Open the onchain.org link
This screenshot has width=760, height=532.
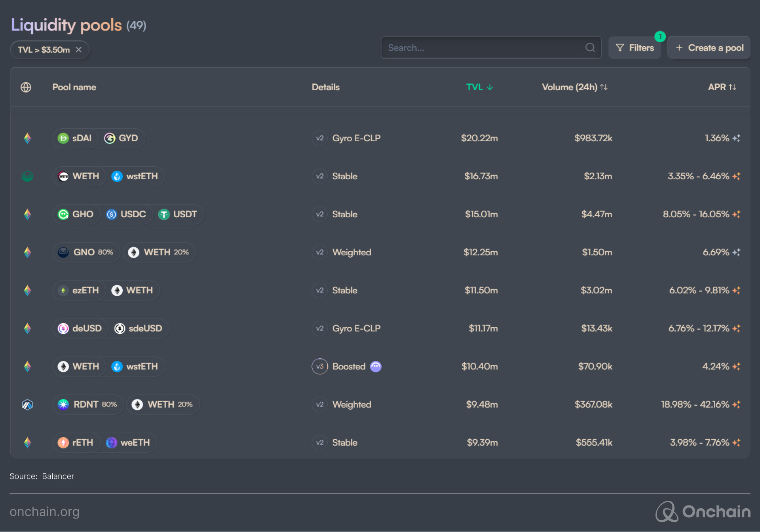point(44,512)
